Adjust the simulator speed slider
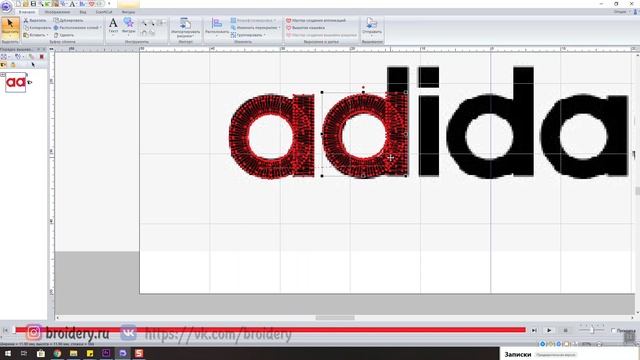Screen dimensions: 640x360 tap(591, 329)
